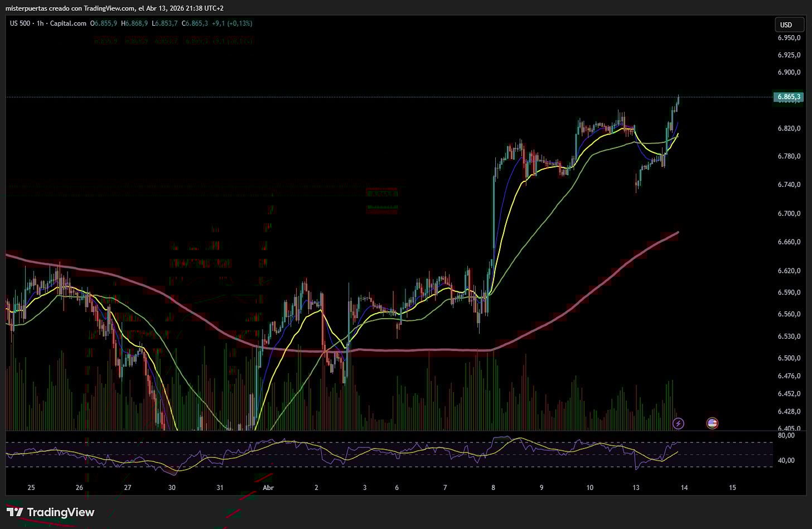Click the date 30 on the time axis
The height and width of the screenshot is (529, 812).
tap(172, 487)
